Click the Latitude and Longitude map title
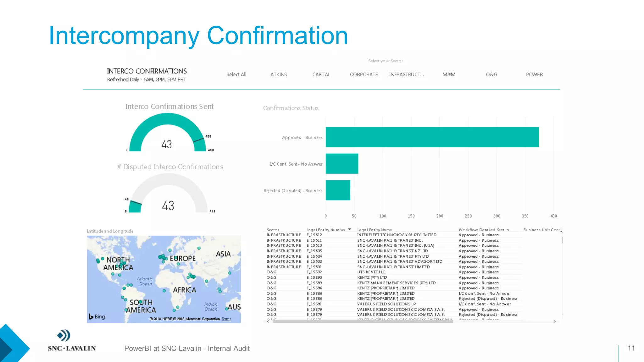The image size is (644, 362). [110, 231]
